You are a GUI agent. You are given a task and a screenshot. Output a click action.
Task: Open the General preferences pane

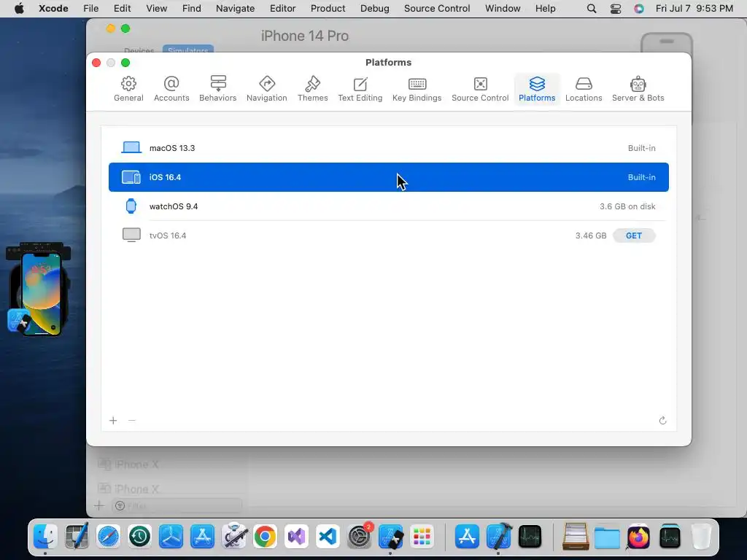128,89
